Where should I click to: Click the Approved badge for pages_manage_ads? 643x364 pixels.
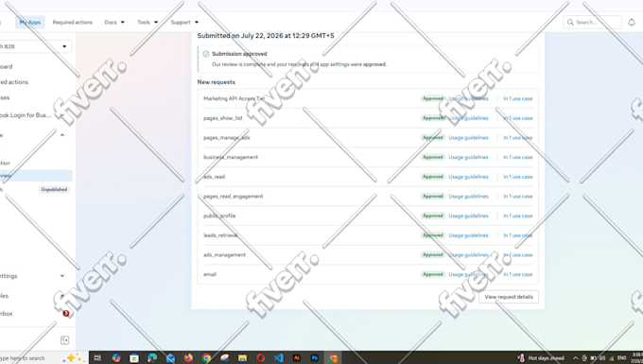click(x=433, y=138)
